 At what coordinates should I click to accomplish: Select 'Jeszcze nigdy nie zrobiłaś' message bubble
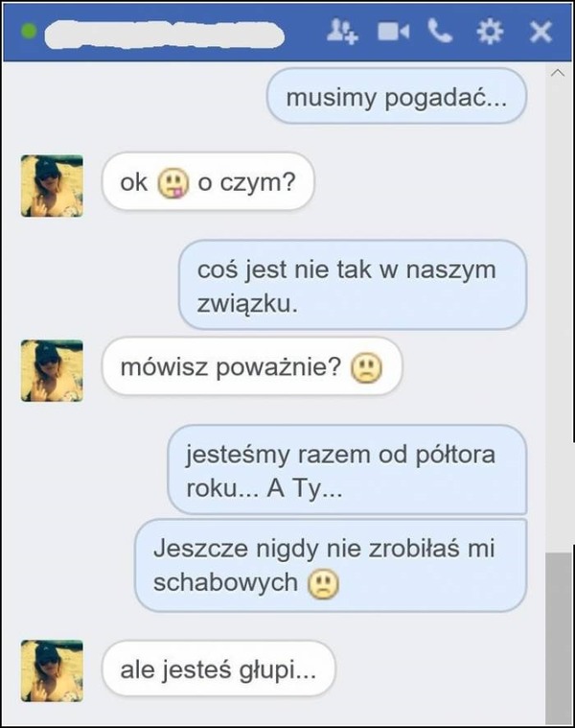pos(331,565)
